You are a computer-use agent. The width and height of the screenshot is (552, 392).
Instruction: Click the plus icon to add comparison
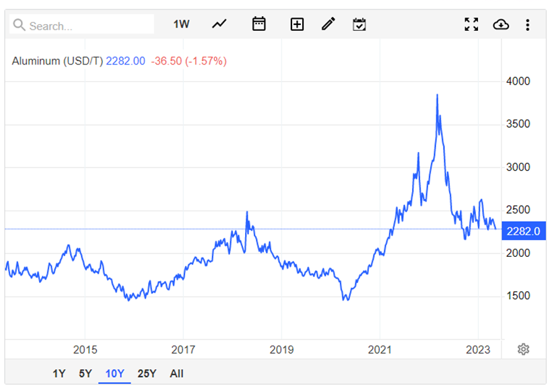[297, 25]
